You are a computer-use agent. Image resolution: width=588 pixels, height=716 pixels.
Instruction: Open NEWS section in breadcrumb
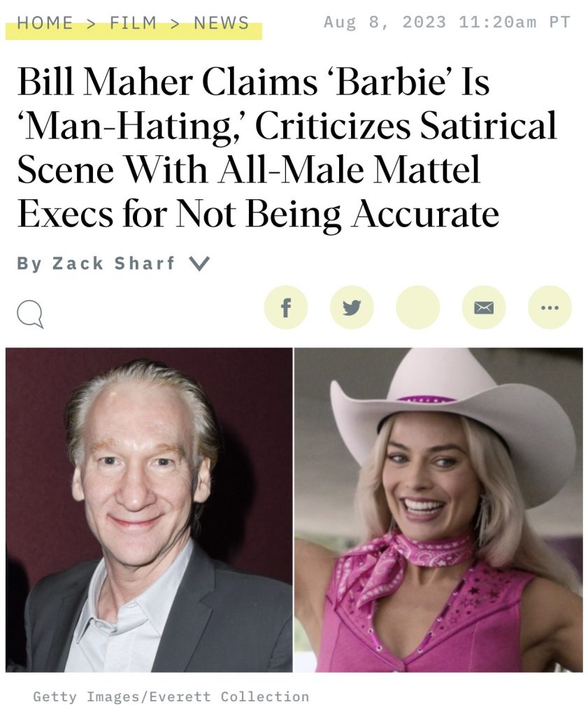(222, 22)
